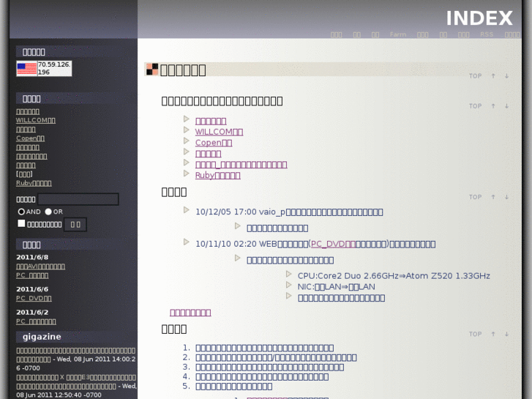This screenshot has width=532, height=399.
Task: Click the down arrow in the heading above the WILLCOM link list
Action: click(x=506, y=106)
